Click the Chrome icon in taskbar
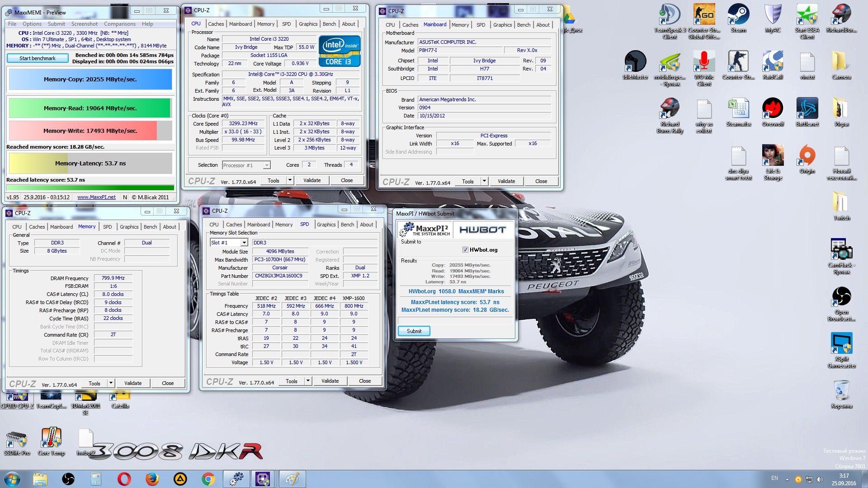 [x=208, y=479]
